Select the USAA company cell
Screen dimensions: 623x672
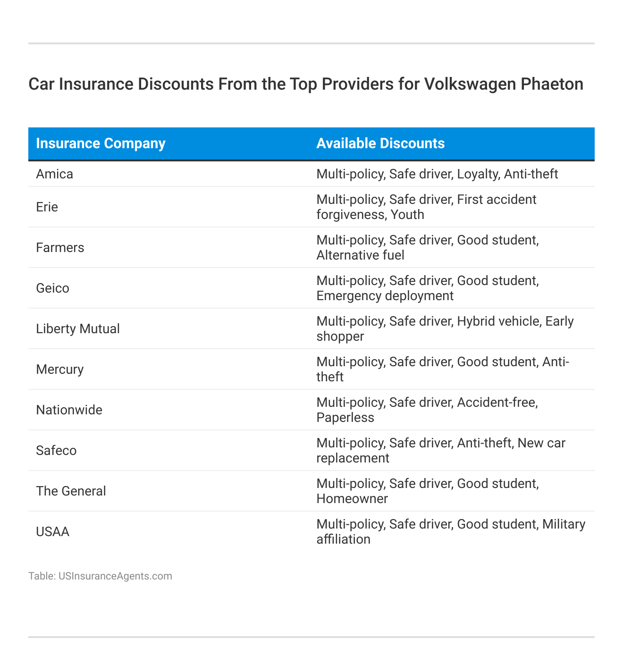coord(52,532)
